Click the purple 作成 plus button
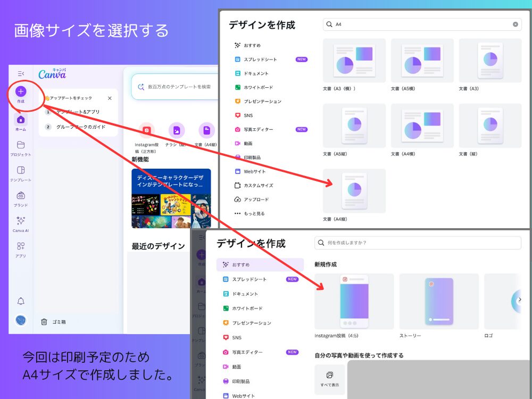 pos(21,92)
